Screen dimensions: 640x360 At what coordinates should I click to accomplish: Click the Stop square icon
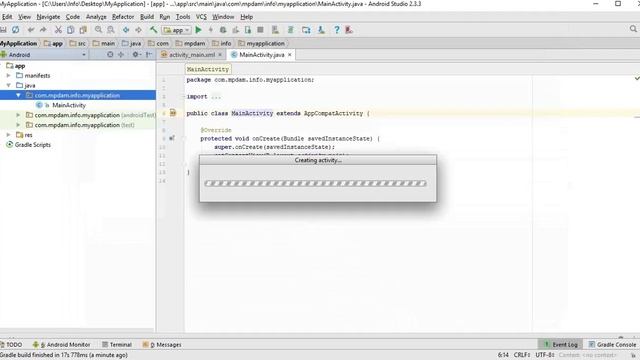click(x=260, y=30)
